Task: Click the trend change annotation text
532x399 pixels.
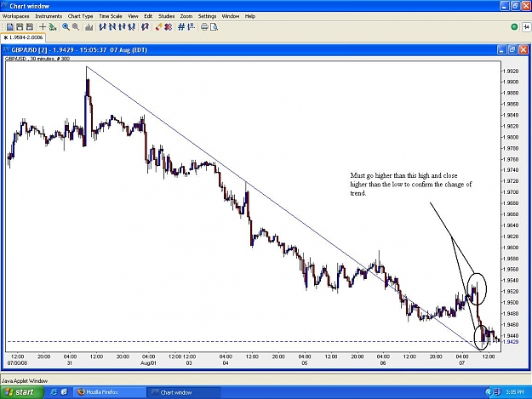Action: [x=411, y=185]
